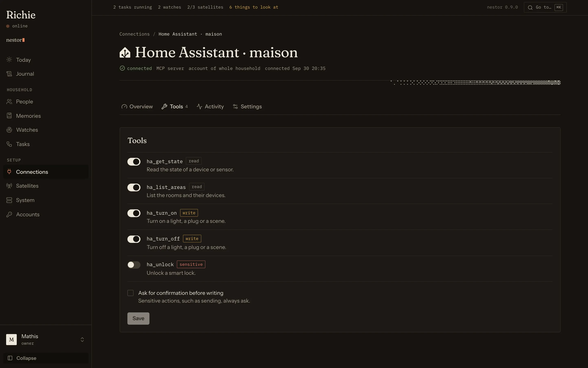Select the Tools tab

(x=175, y=107)
